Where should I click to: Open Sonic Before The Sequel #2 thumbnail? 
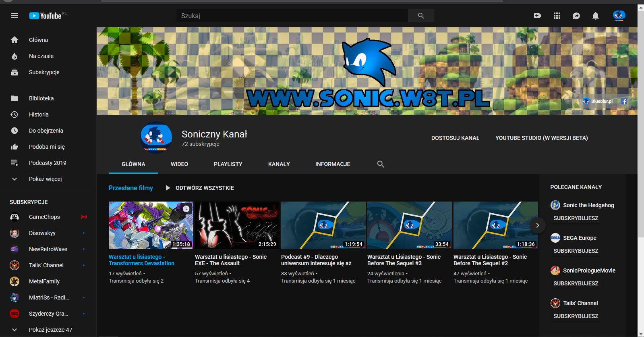click(496, 225)
